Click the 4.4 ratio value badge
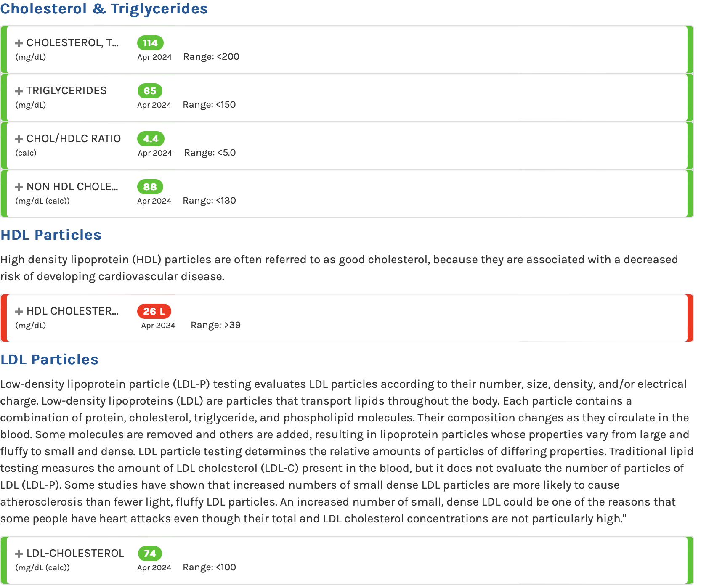The image size is (701, 588). tap(151, 139)
